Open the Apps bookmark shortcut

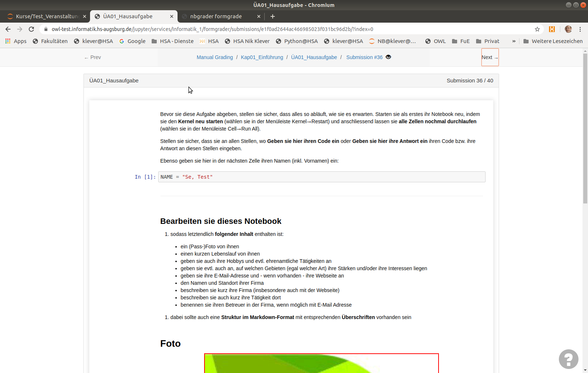tap(16, 41)
